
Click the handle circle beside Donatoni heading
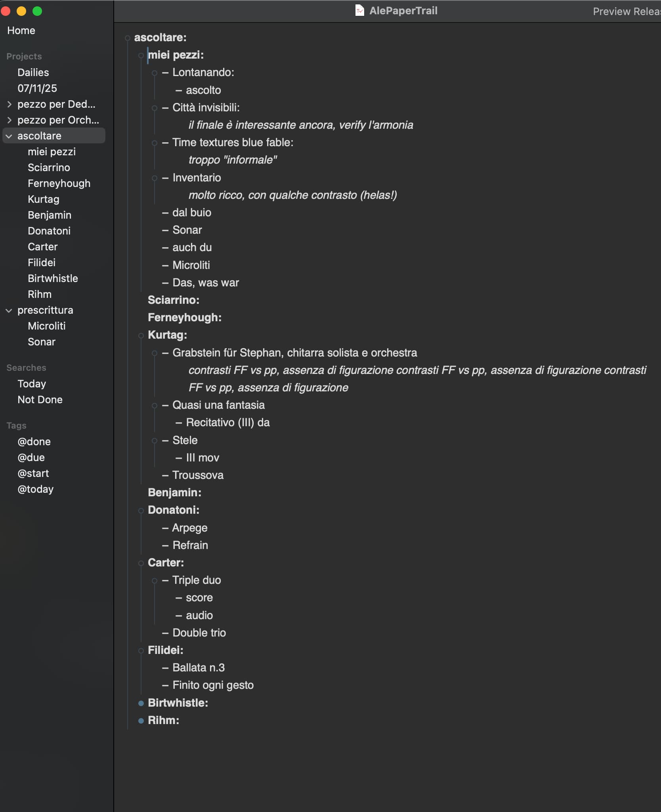tap(141, 511)
